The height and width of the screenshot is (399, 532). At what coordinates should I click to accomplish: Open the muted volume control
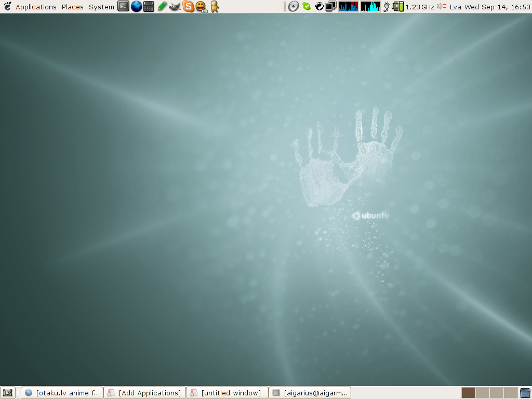(442, 6)
